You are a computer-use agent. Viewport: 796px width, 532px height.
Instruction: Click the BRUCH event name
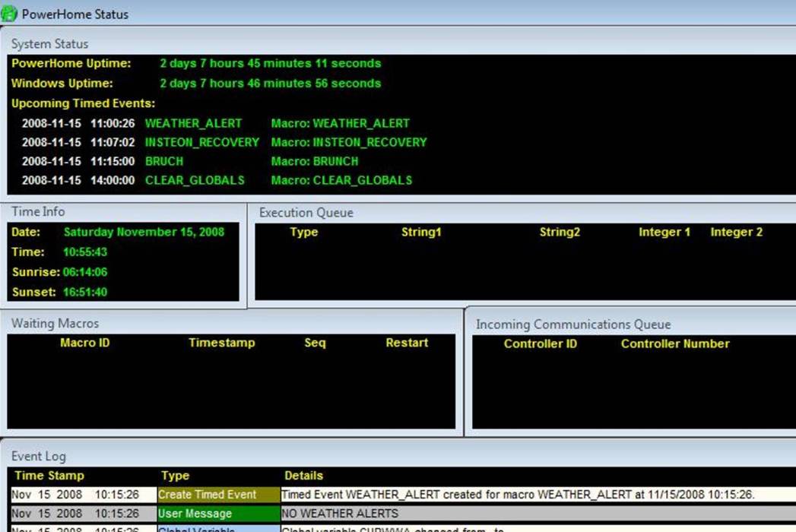coord(164,161)
